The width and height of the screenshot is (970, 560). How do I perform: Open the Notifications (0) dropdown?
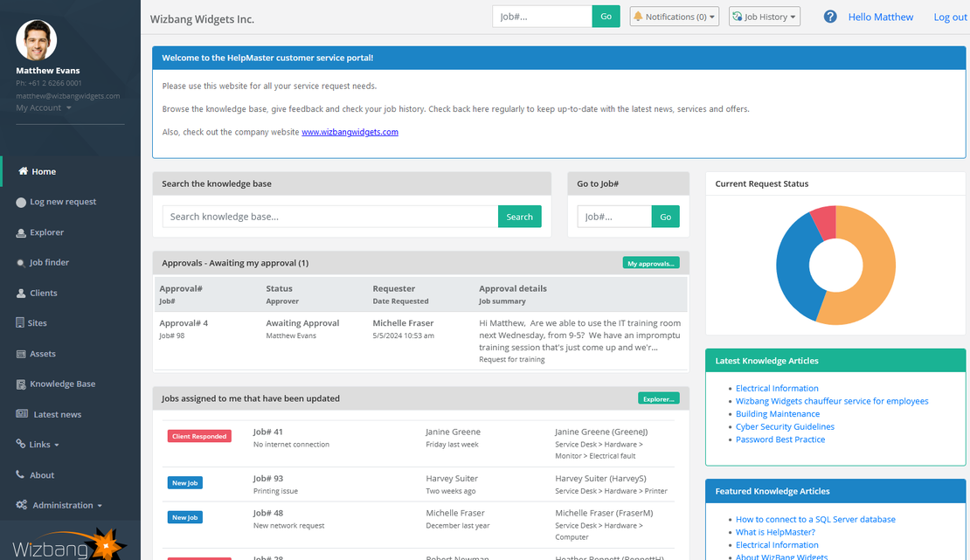[x=675, y=17]
